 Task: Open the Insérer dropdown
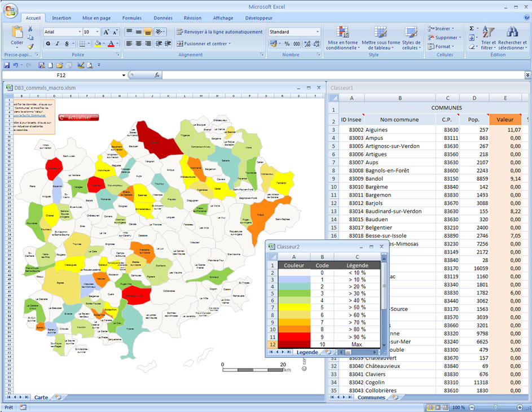point(441,29)
